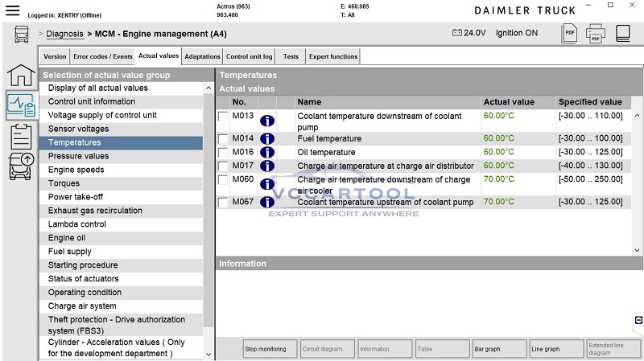644x361 pixels.
Task: Select Operating condition group
Action: (122, 293)
